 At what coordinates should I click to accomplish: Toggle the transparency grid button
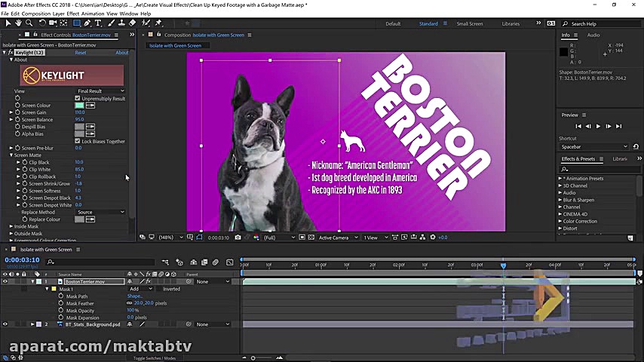pyautogui.click(x=311, y=238)
